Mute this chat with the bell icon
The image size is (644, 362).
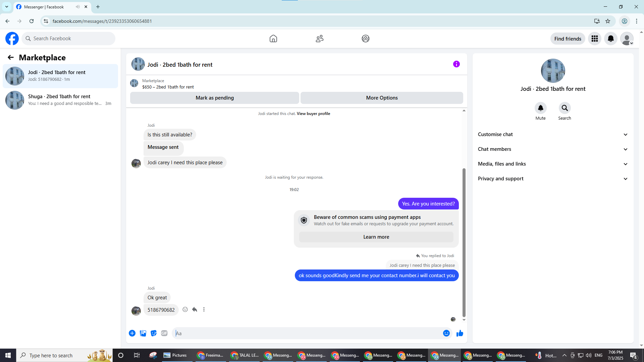click(540, 108)
